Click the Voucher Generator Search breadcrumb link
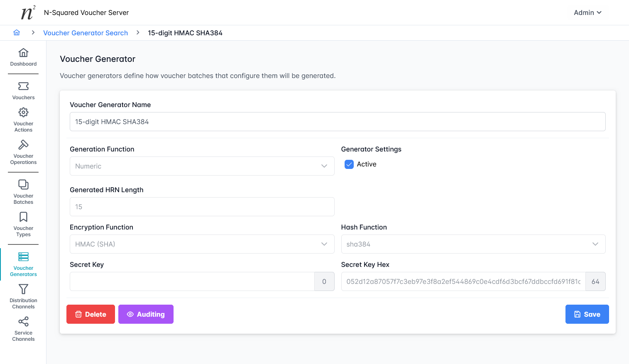 [86, 33]
